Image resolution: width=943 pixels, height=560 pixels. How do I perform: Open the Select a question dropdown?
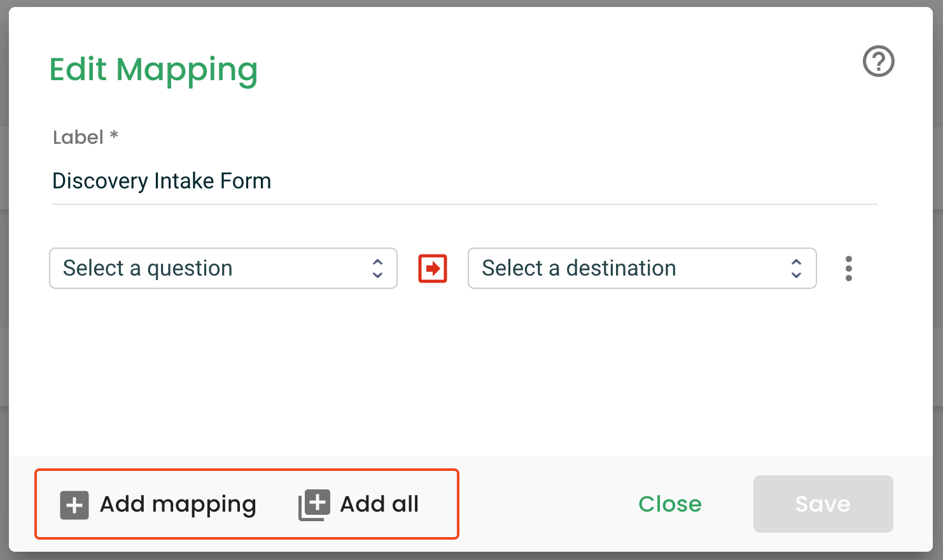click(x=223, y=268)
